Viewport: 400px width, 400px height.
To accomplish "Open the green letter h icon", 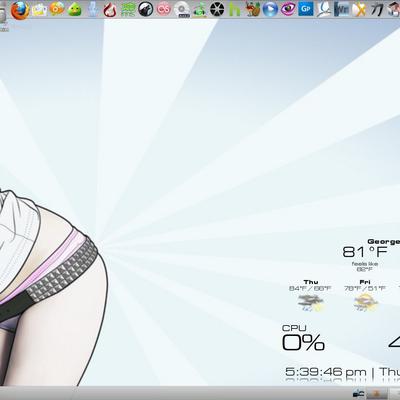I will [x=235, y=10].
